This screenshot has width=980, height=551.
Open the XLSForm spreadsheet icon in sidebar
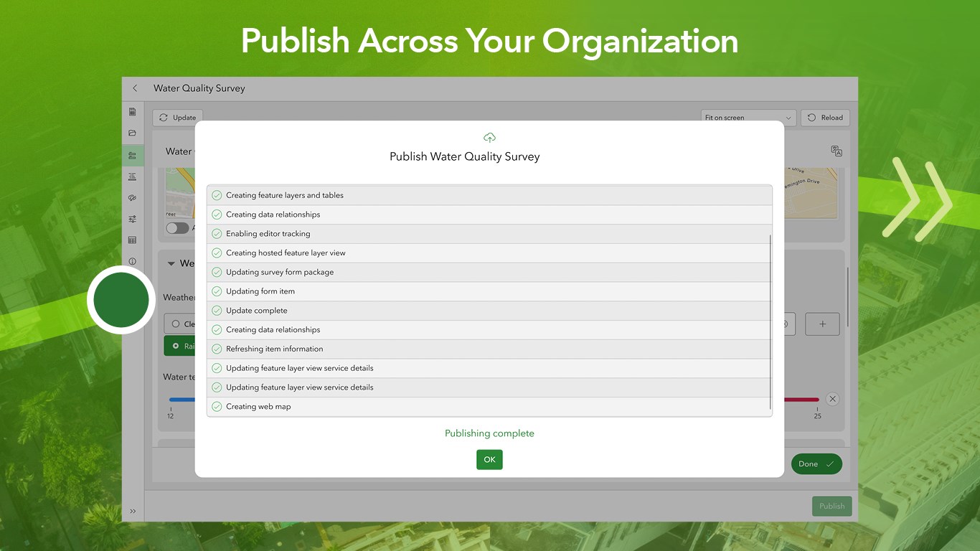coord(133,112)
